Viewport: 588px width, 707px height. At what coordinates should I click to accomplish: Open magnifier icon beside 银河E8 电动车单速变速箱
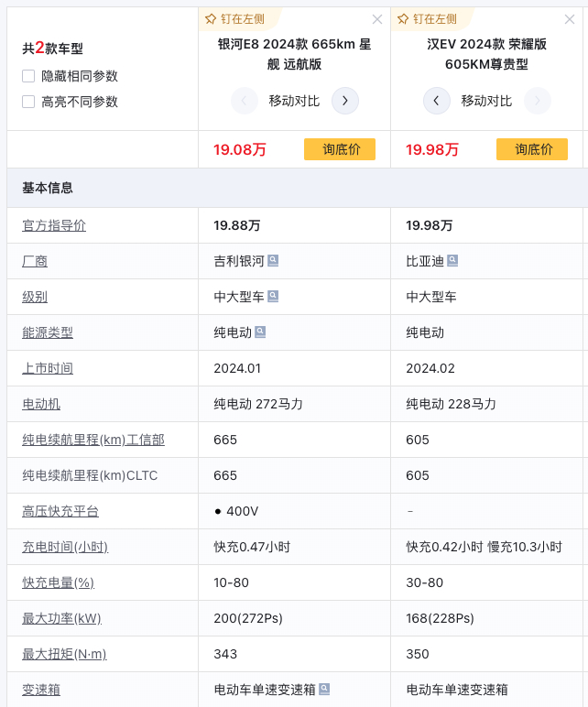tap(324, 689)
